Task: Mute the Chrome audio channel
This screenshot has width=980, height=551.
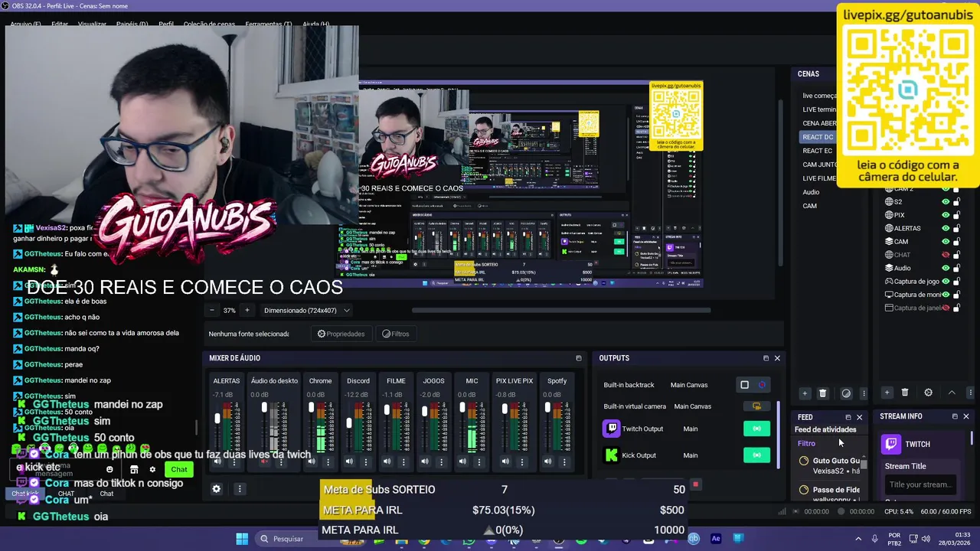Action: (x=311, y=461)
